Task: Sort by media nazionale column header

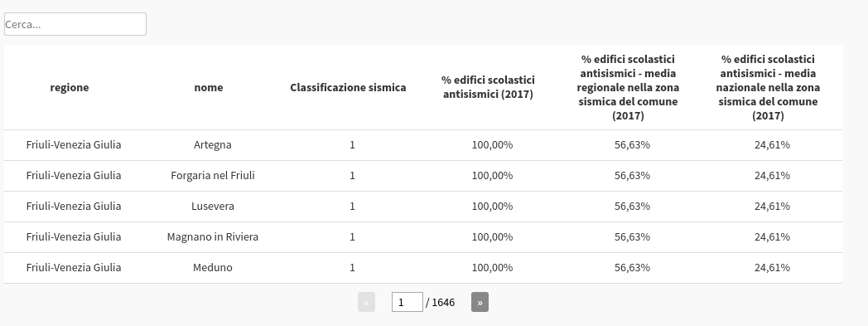Action: point(768,87)
